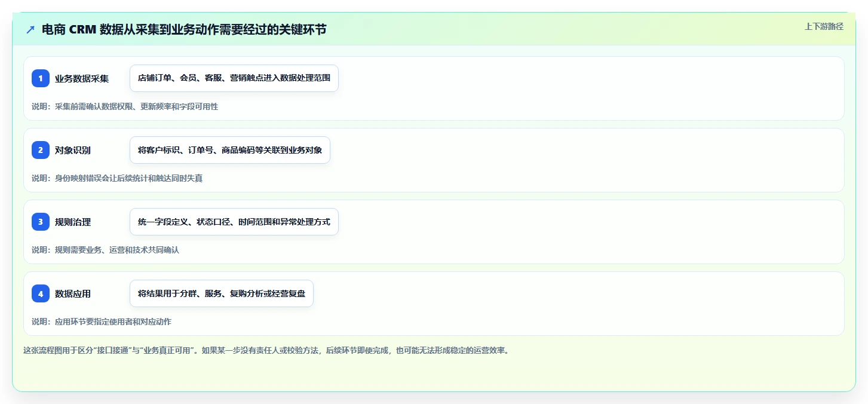Click the box 统一字段定义、状态口径、时间范围和异常处理方式
The height and width of the screenshot is (404, 868).
point(234,222)
